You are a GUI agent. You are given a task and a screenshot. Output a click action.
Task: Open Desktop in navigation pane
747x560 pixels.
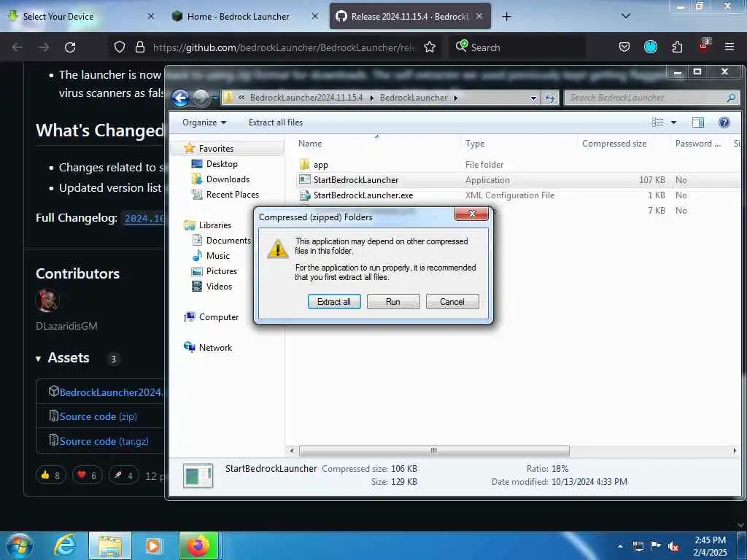222,164
